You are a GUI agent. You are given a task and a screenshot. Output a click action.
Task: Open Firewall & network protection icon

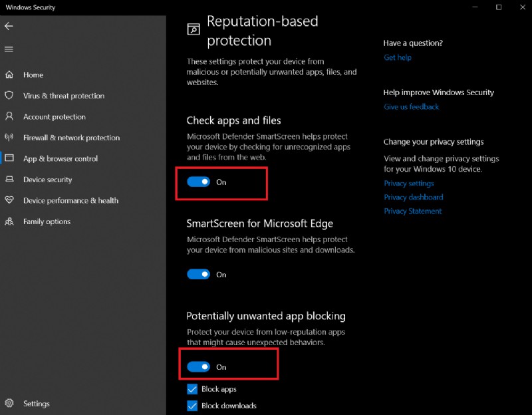pos(9,138)
